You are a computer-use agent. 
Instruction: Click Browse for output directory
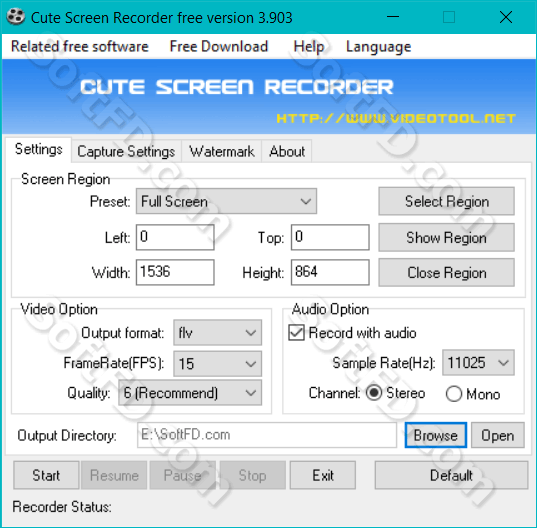[x=436, y=435]
